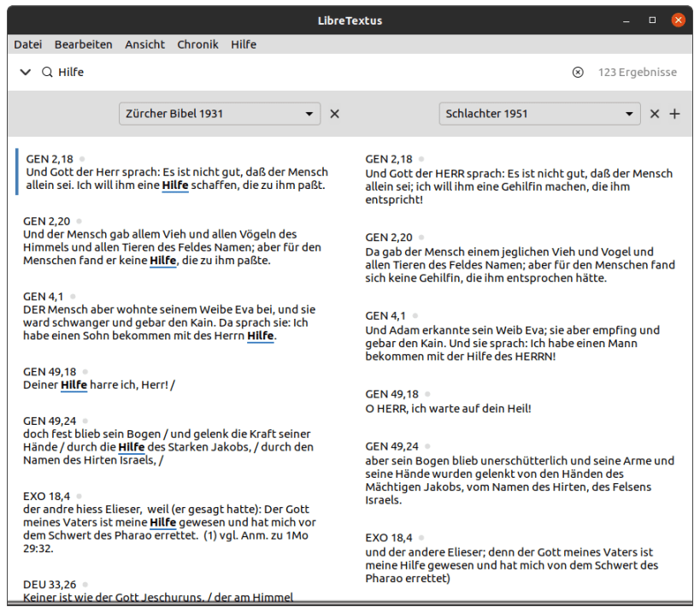Select GEN 2,20 reference in Schlachter column

tap(389, 238)
